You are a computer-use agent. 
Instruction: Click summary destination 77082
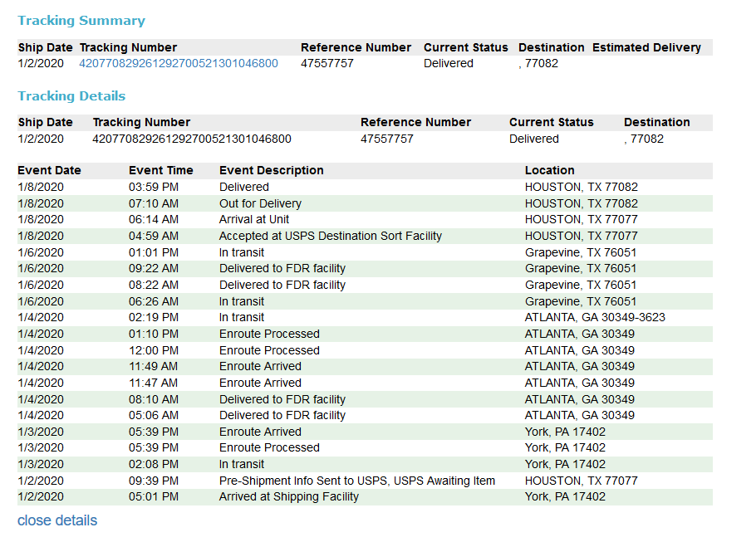[x=538, y=63]
